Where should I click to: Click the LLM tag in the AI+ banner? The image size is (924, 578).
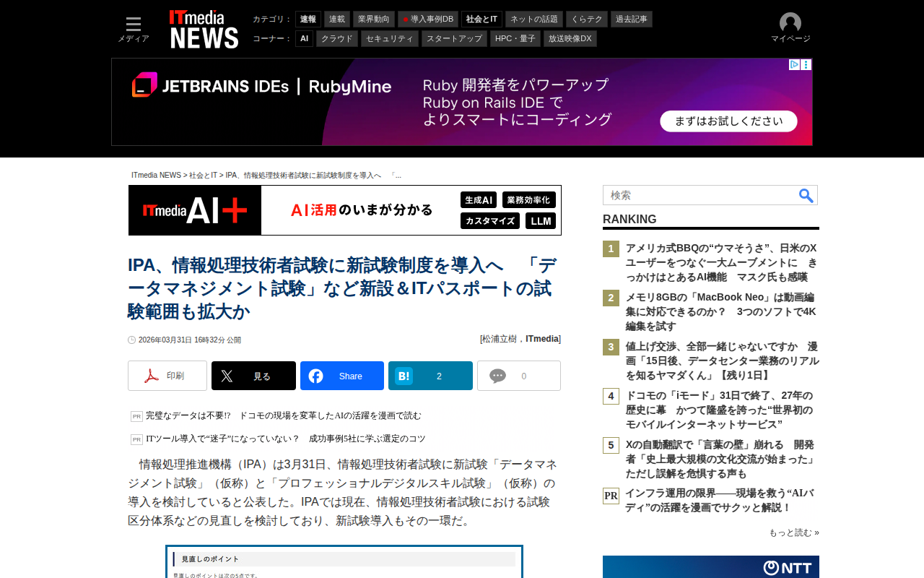pos(541,221)
